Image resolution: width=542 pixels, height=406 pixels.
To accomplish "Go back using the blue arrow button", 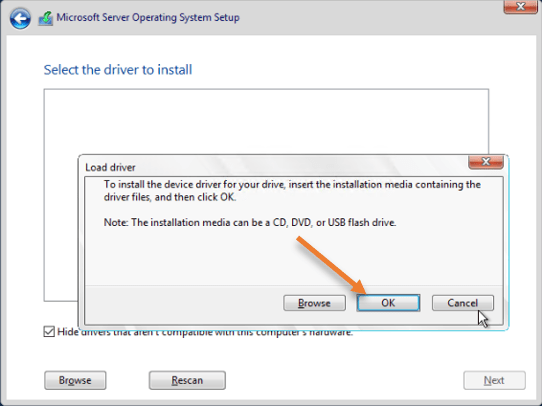I will coord(20,18).
